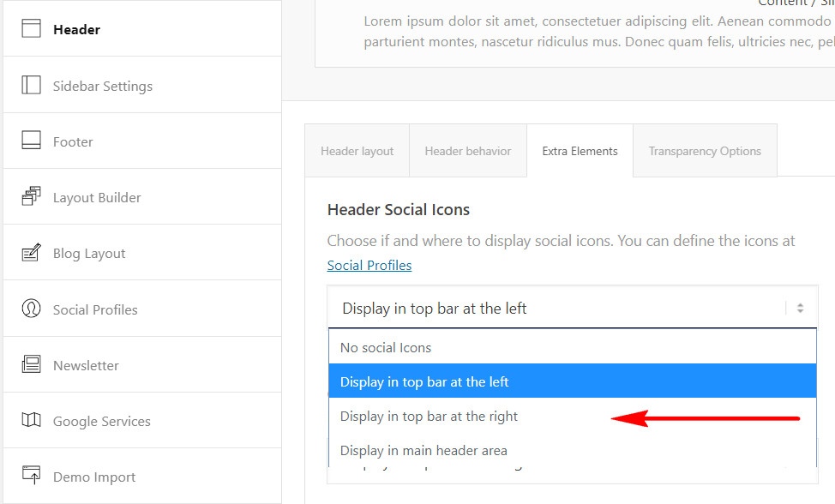Click the Header section icon
This screenshot has width=835, height=504.
tap(31, 29)
